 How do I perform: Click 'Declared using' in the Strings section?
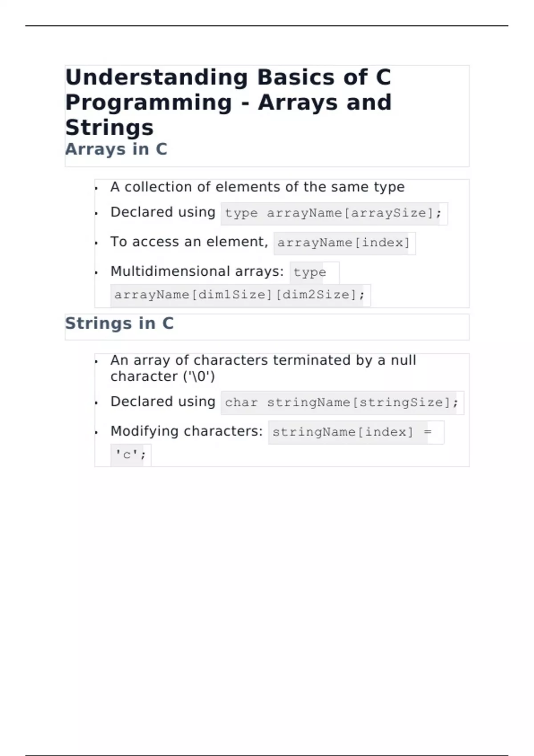[163, 402]
